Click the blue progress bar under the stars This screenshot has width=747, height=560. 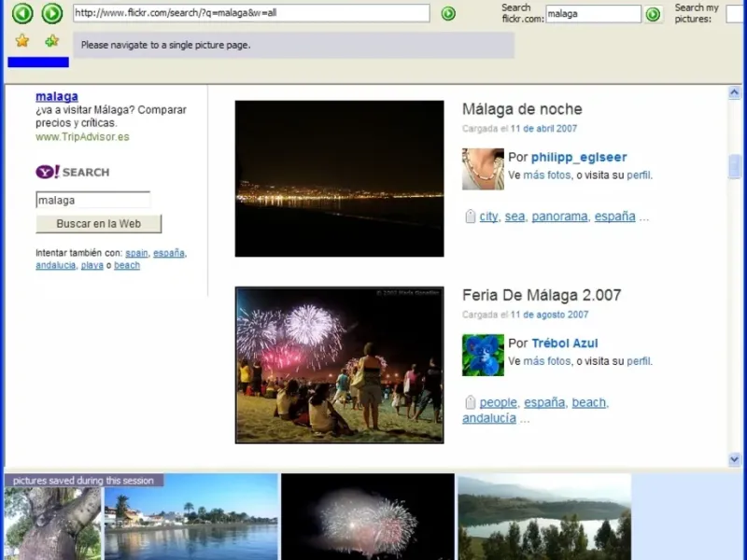click(x=38, y=62)
